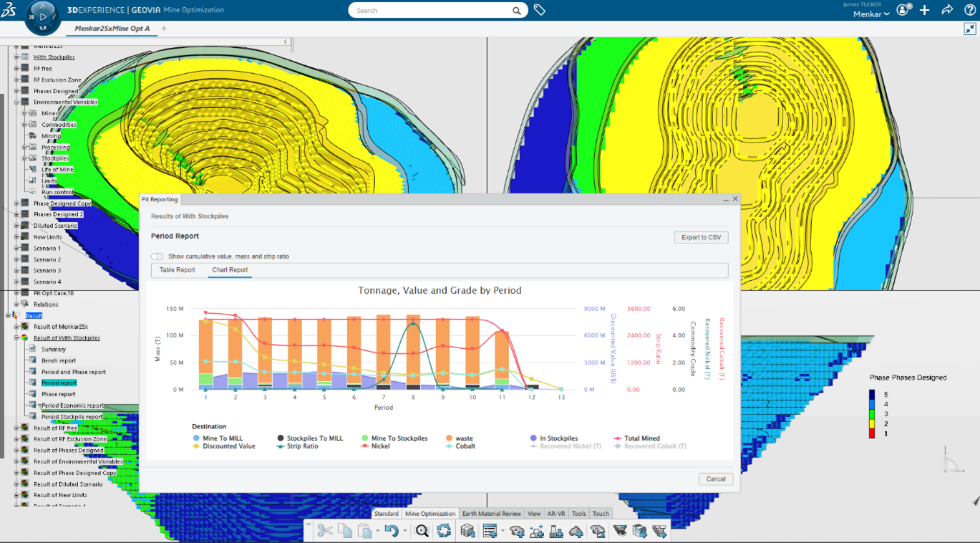This screenshot has width=980, height=543.
Task: Click phase 3 green legend swatch
Action: [872, 414]
